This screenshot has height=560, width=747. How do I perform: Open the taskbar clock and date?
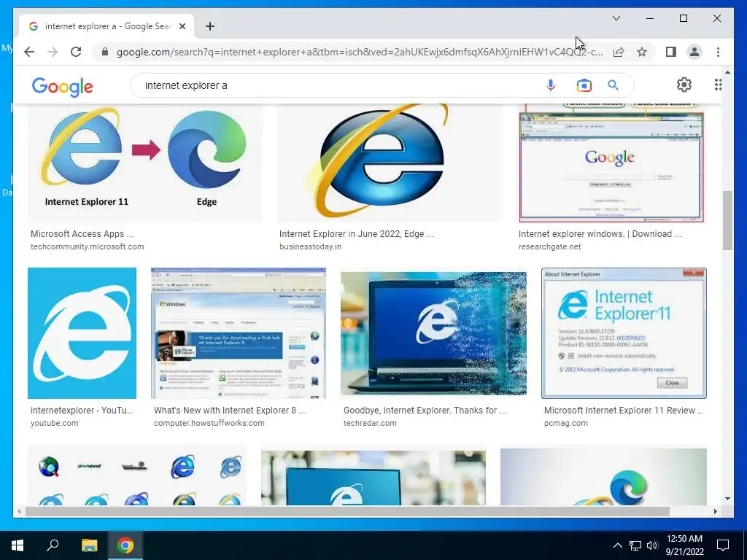pyautogui.click(x=684, y=545)
